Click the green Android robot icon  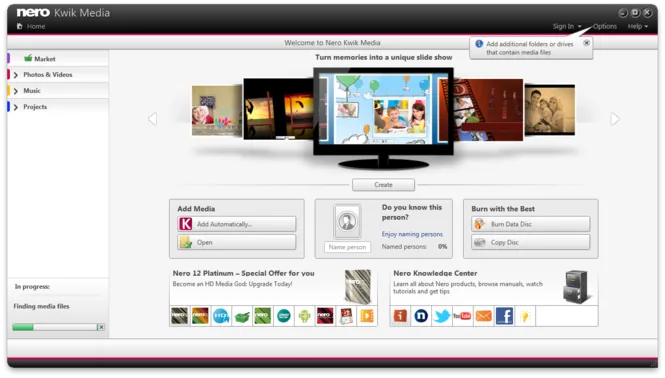pyautogui.click(x=305, y=316)
